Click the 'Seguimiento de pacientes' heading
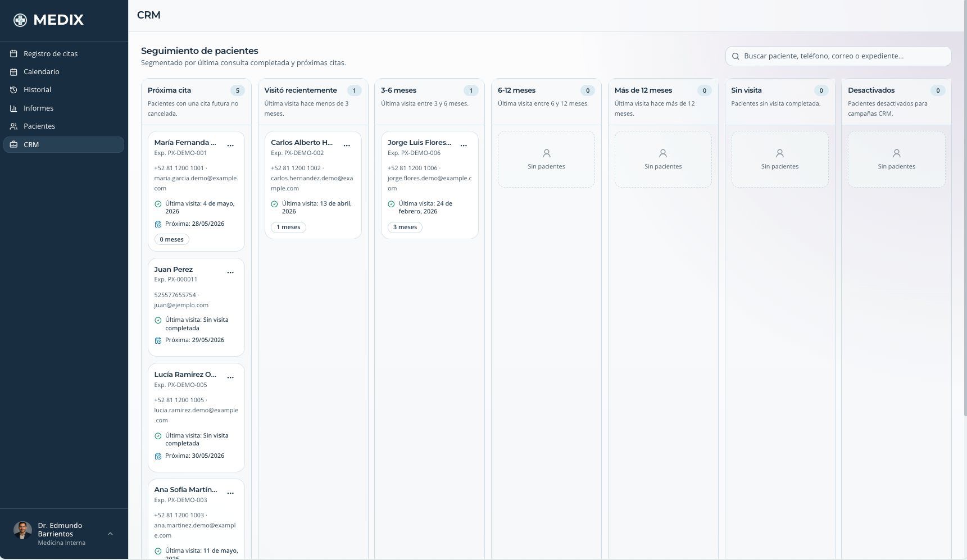The height and width of the screenshot is (560, 967). (x=199, y=51)
